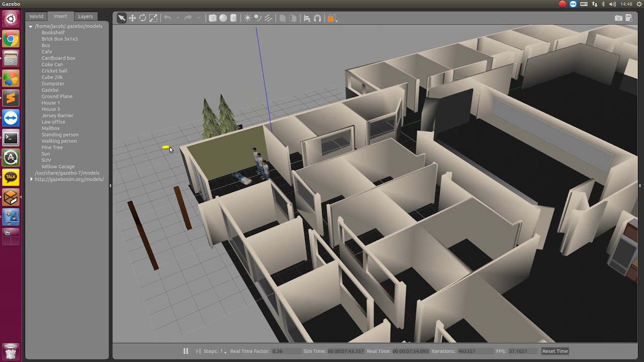644x362 pixels.
Task: Click the paste icon in toolbar
Action: [x=293, y=18]
